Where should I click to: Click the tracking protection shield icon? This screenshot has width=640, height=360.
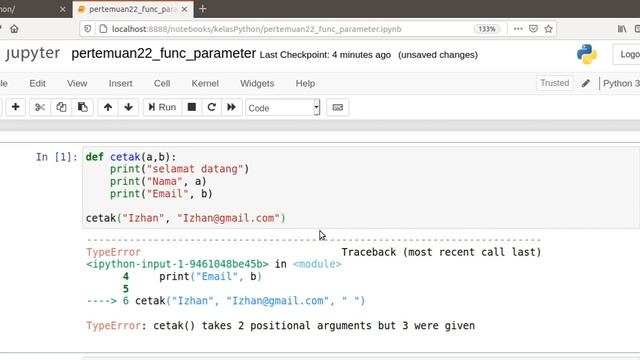pos(87,29)
